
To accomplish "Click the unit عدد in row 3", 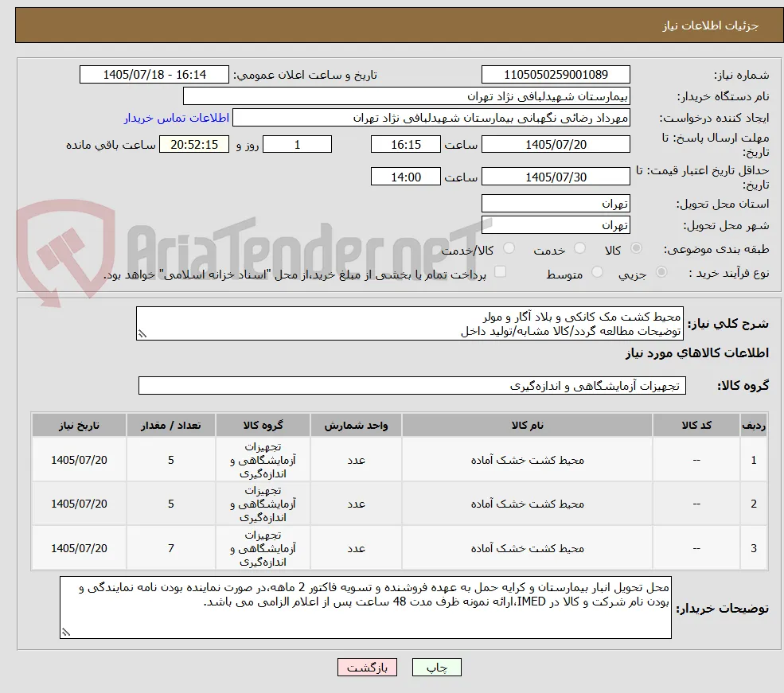I will click(356, 548).
